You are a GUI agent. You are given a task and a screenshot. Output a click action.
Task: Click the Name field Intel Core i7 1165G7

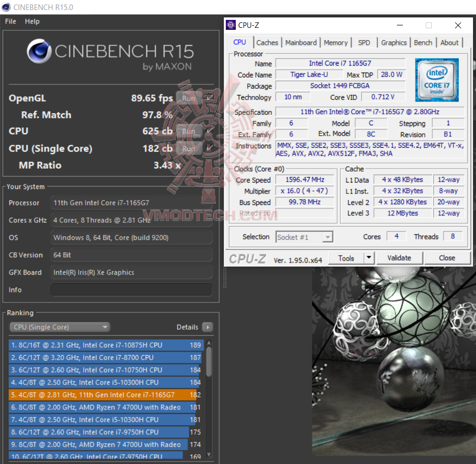(340, 64)
